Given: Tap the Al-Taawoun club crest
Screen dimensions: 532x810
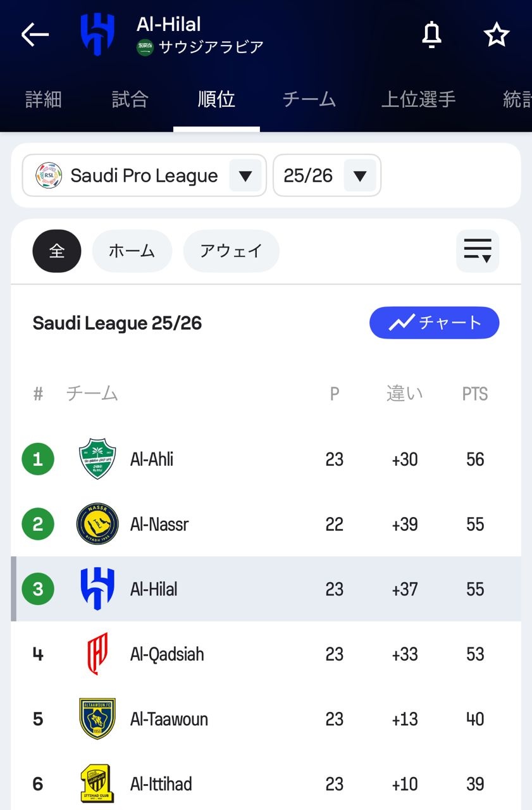Looking at the screenshot, I should pyautogui.click(x=97, y=719).
